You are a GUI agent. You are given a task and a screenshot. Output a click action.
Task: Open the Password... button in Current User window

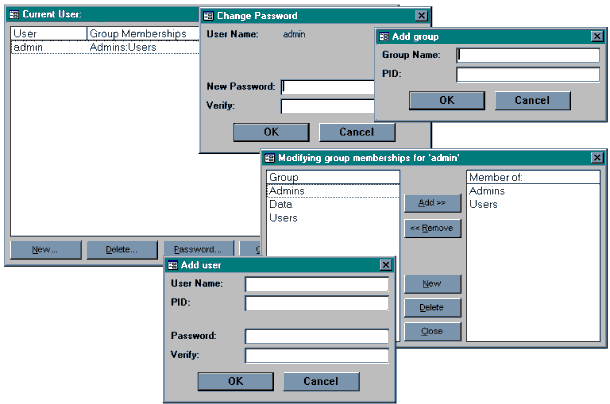198,249
